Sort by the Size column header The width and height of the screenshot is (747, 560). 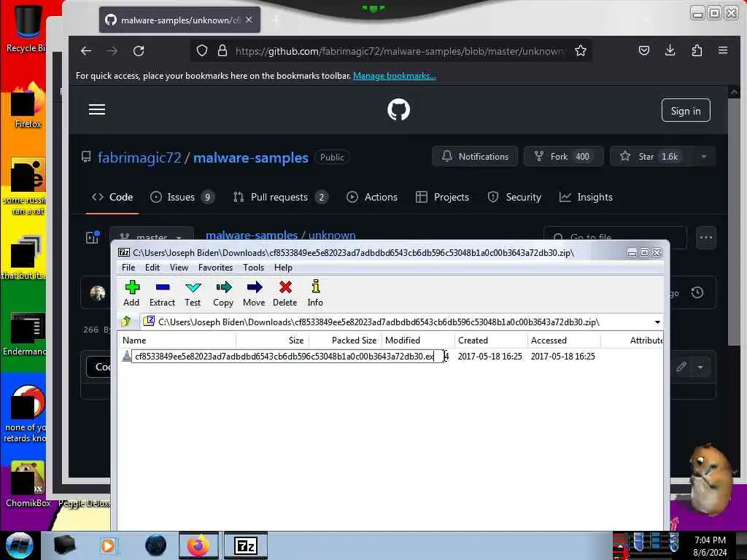point(273,340)
